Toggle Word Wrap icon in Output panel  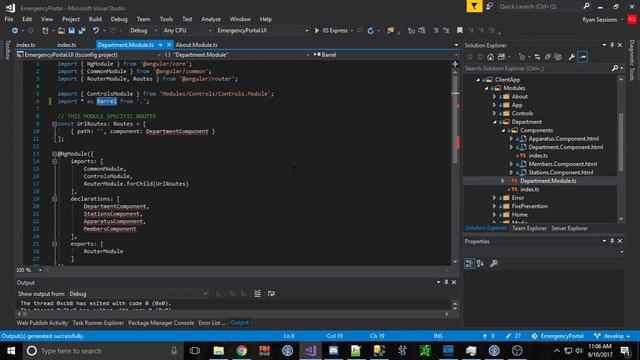tap(271, 293)
